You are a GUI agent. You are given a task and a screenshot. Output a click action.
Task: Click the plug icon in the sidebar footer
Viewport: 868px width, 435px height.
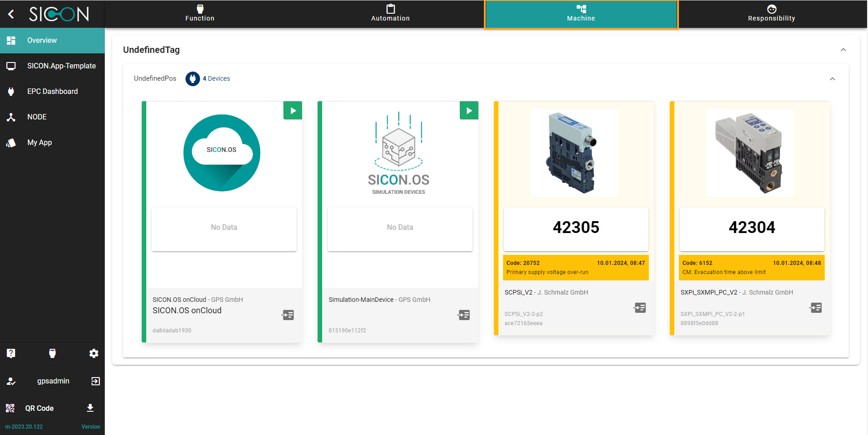click(x=52, y=353)
